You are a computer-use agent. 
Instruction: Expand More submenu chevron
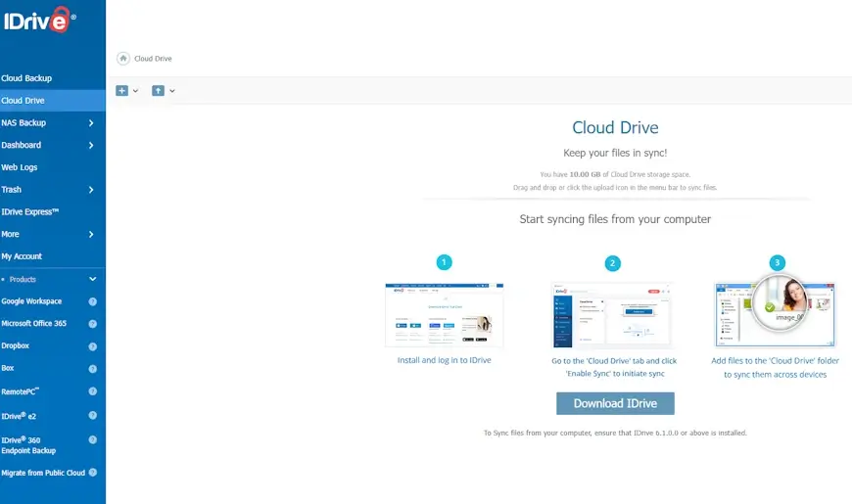click(x=91, y=235)
